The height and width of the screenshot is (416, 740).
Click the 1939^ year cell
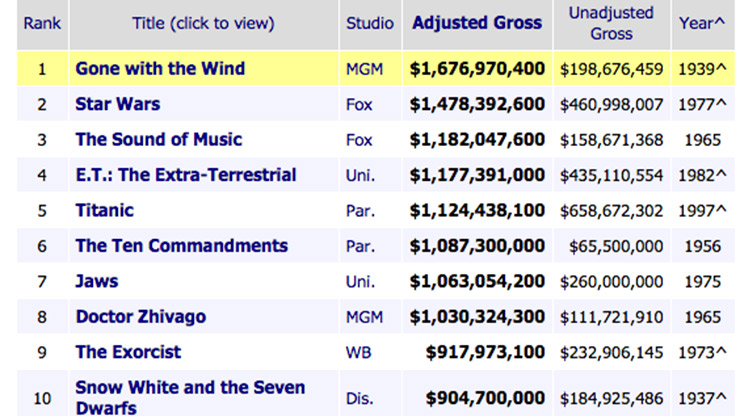702,69
